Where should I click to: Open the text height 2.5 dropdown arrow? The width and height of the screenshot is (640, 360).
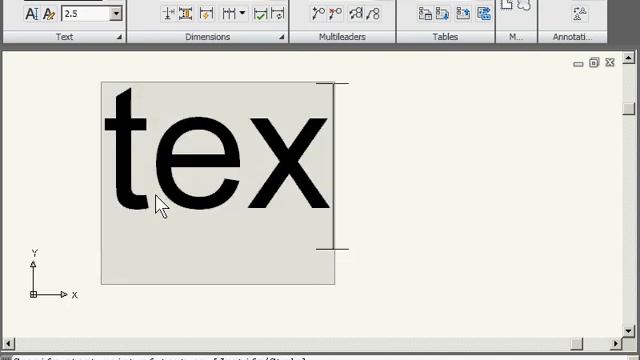click(x=116, y=13)
